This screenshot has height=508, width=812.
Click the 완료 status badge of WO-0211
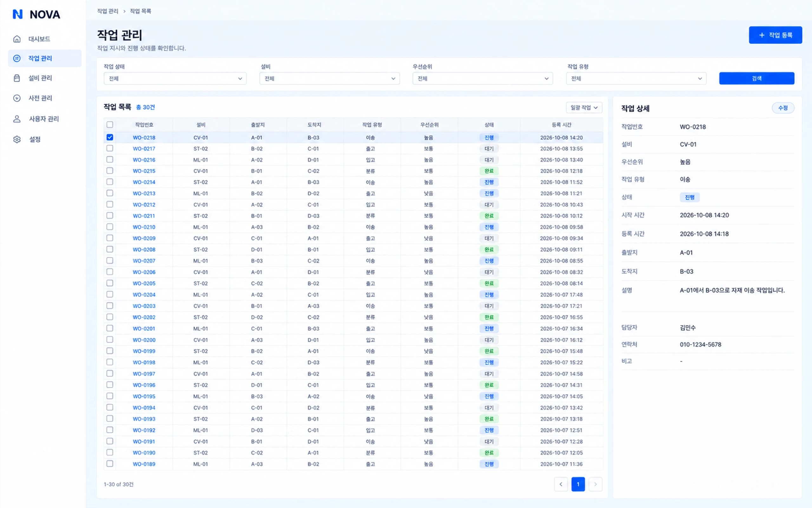489,216
